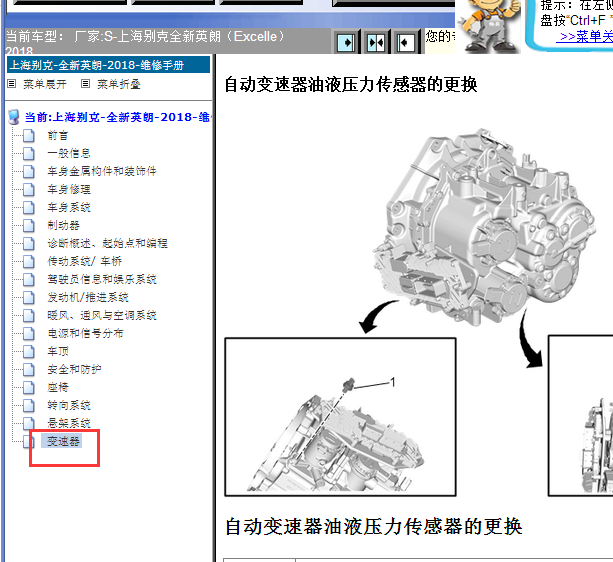This screenshot has width=613, height=562.
Task: Open 驾驶员信息和娱乐系统 in the tree
Action: click(x=102, y=279)
